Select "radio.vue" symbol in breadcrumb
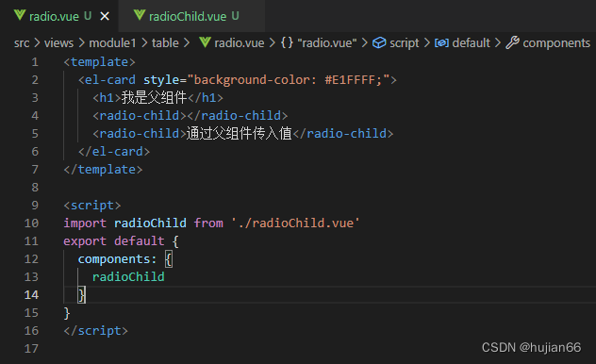 tap(327, 43)
